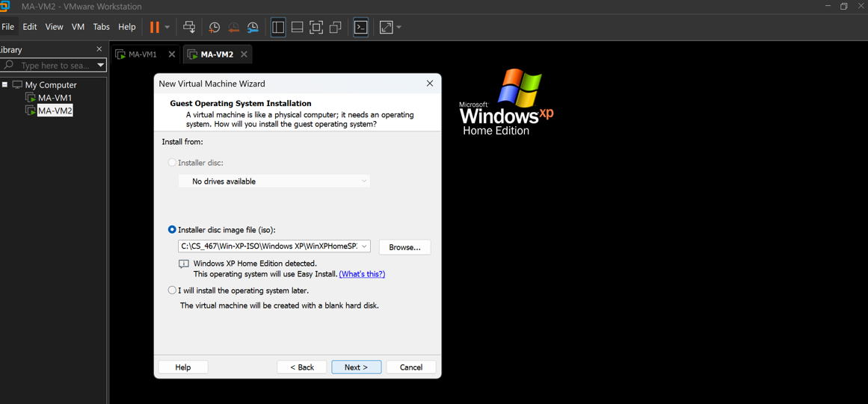Close the Library panel
The height and width of the screenshot is (404, 868).
tap(99, 49)
